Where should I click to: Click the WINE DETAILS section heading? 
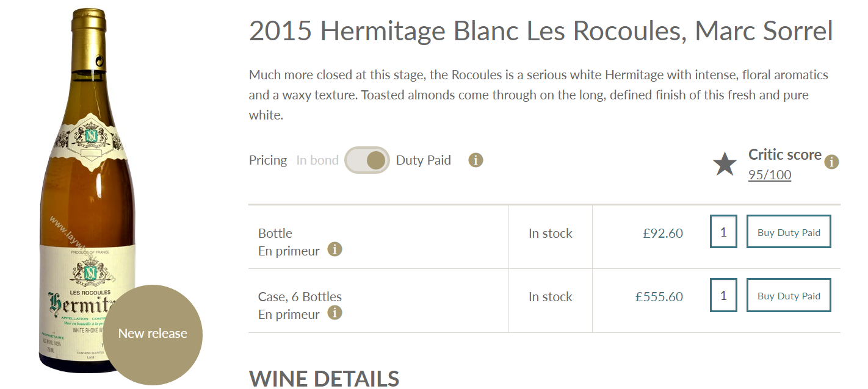click(x=324, y=379)
